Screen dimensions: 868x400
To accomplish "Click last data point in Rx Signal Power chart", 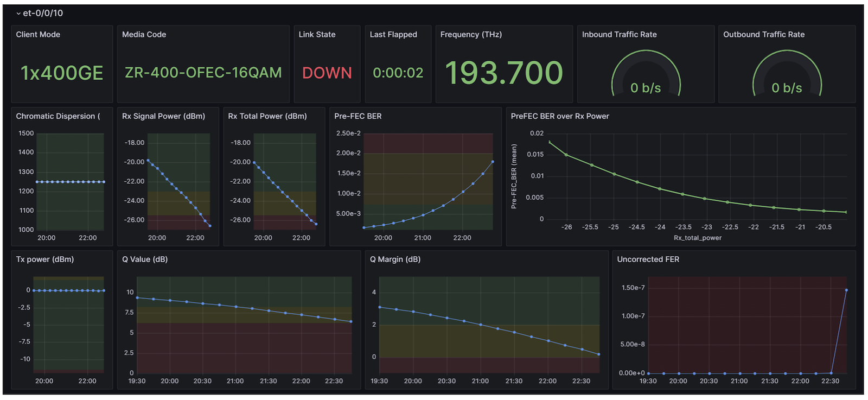I will coord(210,226).
